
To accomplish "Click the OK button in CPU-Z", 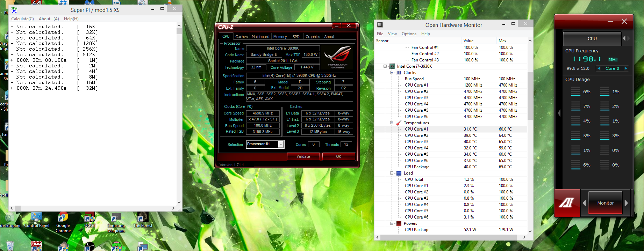I will 338,156.
